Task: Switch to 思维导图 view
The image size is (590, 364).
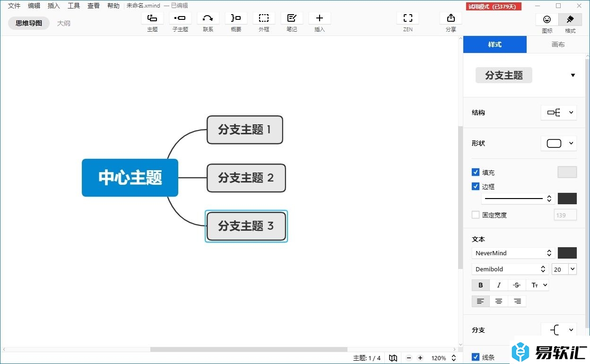Action: click(29, 23)
